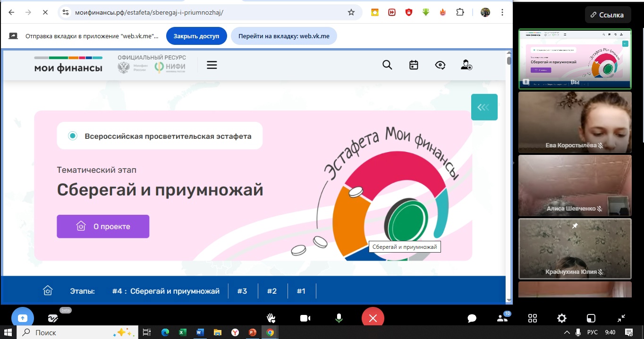Toggle the visually impaired eye icon
The image size is (644, 339).
click(441, 65)
